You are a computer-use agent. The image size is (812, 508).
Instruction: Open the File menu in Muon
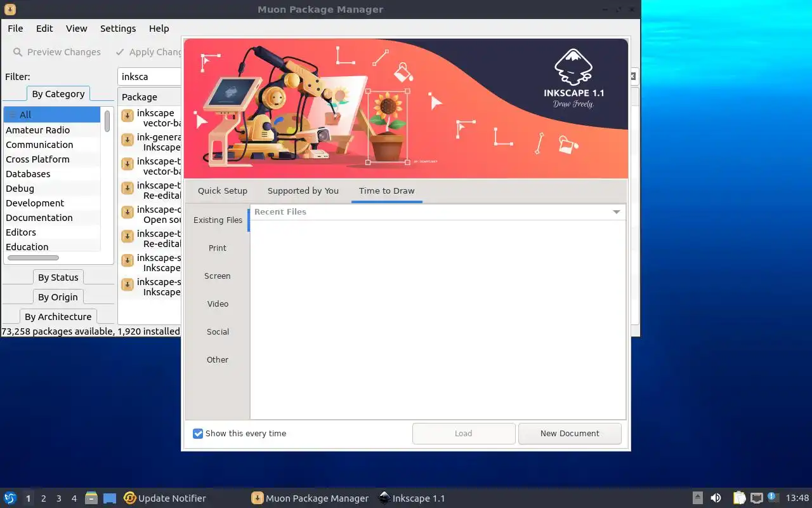click(x=15, y=29)
